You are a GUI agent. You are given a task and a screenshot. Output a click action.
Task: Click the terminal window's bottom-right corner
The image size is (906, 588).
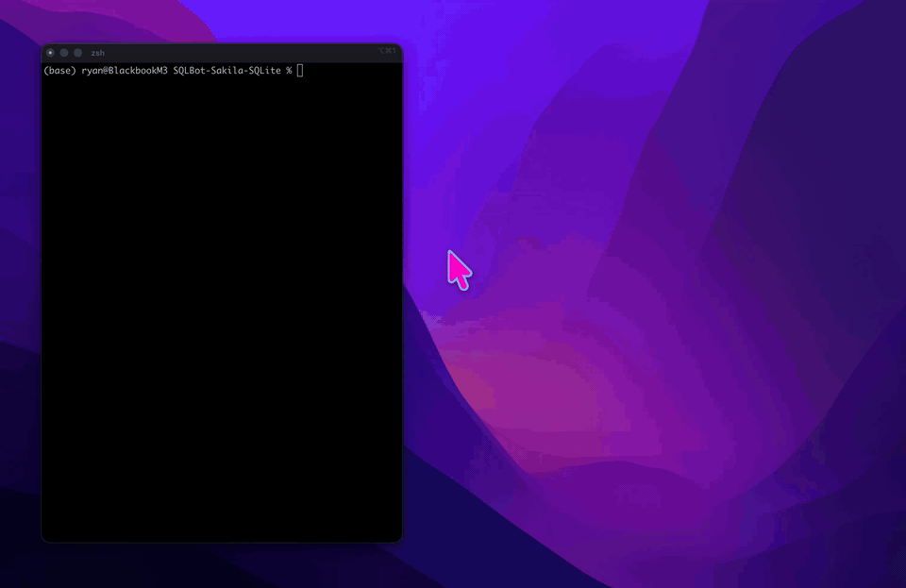[x=400, y=540]
